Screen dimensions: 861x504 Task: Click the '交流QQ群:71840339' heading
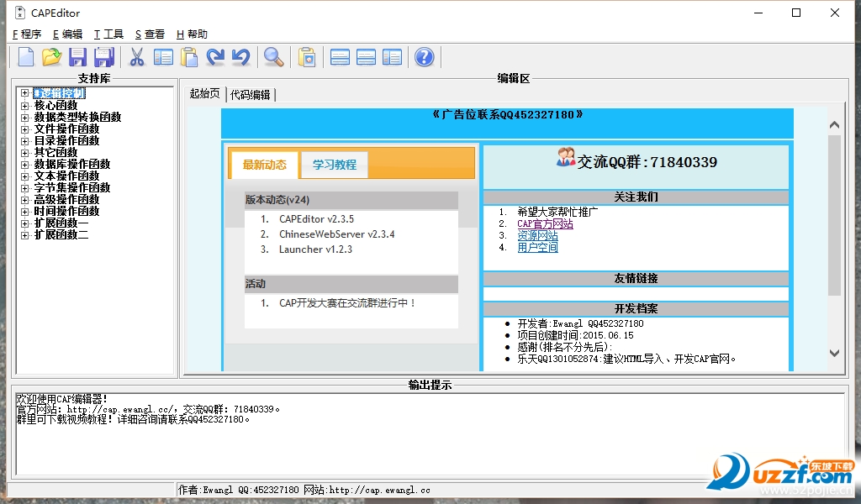[x=647, y=162]
